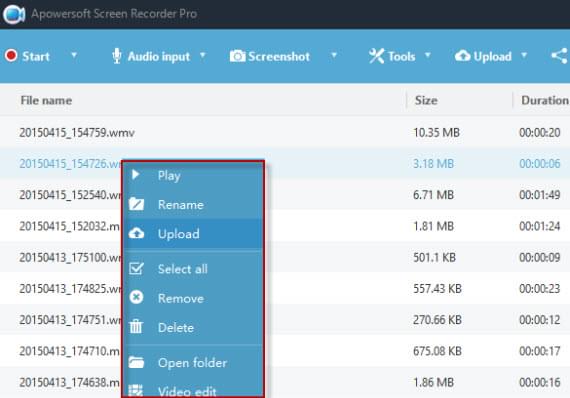Click the Rename pencil icon in context menu
The width and height of the screenshot is (570, 398).
pos(136,204)
